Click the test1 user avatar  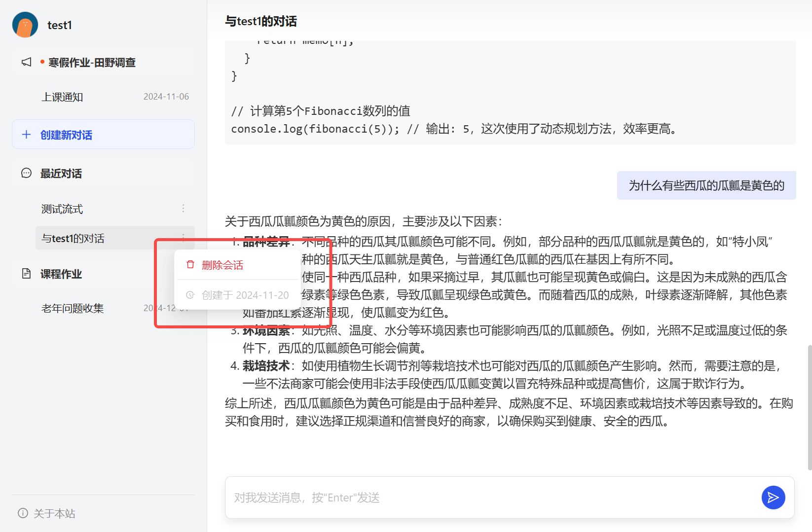(25, 25)
